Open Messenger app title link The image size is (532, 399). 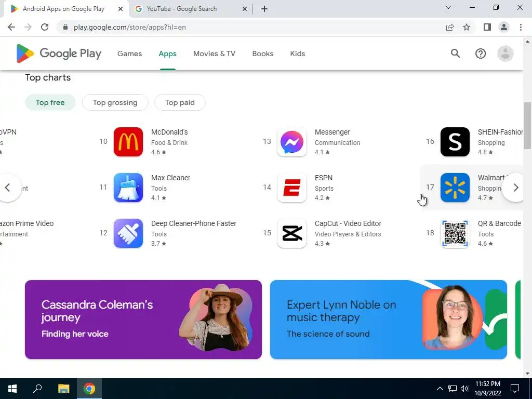(x=332, y=132)
